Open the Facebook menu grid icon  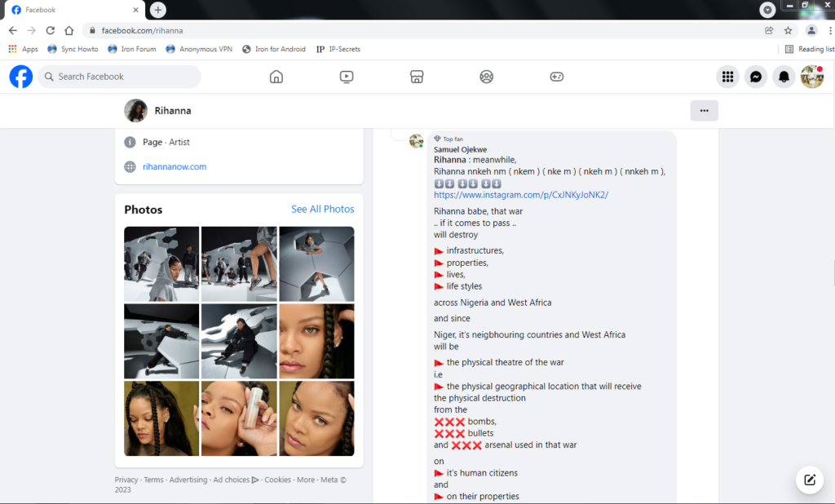[727, 77]
